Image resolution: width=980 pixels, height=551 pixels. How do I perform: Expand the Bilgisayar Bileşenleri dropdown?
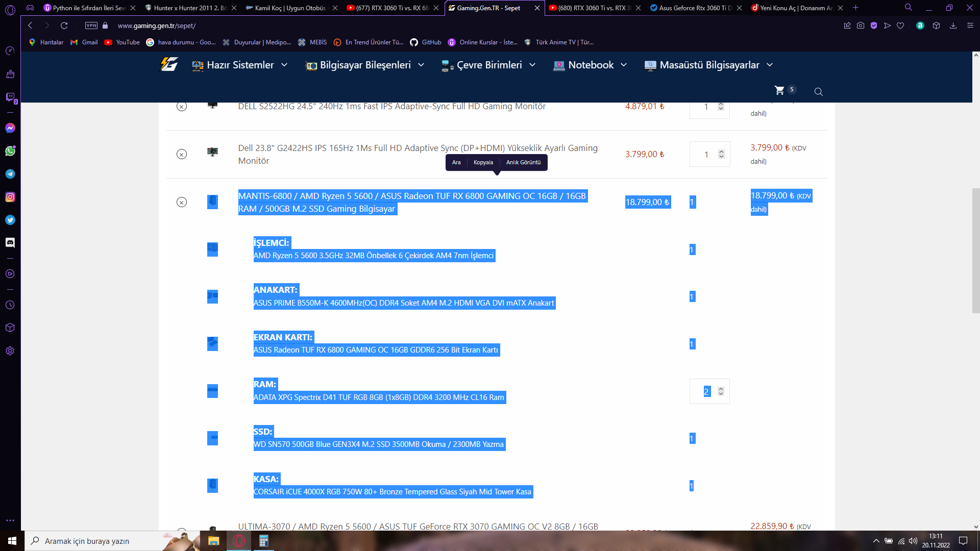365,65
